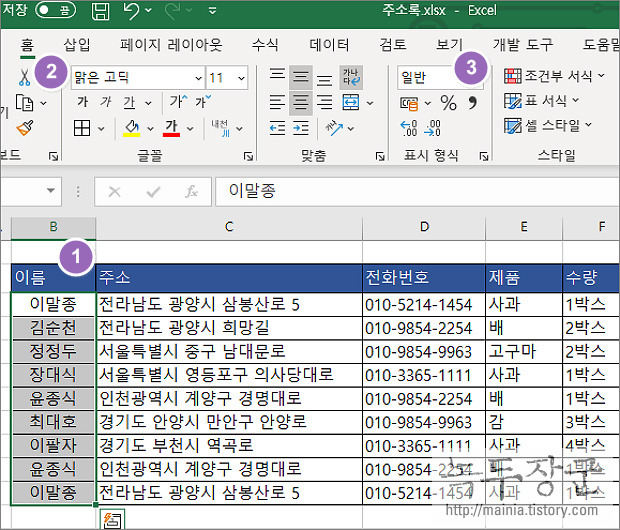Expand the Borders options arrow

pyautogui.click(x=101, y=129)
